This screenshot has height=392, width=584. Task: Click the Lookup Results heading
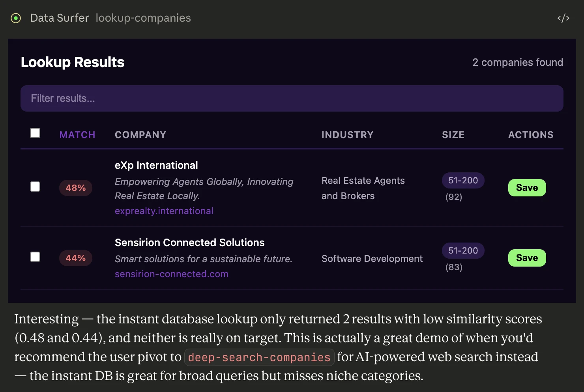coord(73,62)
